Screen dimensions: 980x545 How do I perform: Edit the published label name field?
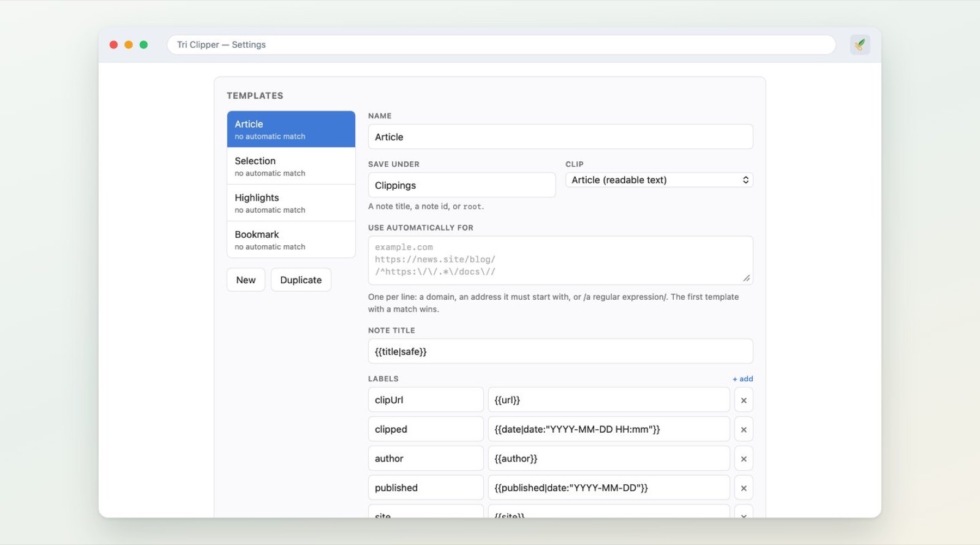tap(426, 488)
